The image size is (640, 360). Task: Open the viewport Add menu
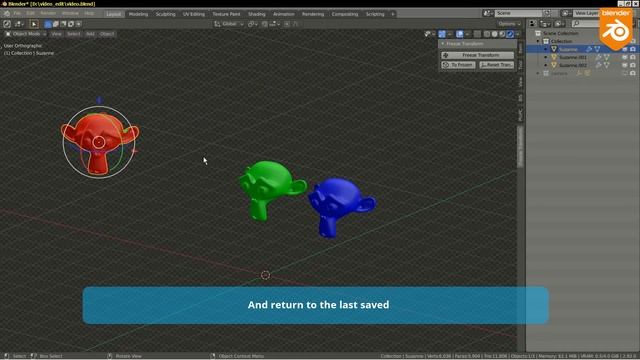90,34
